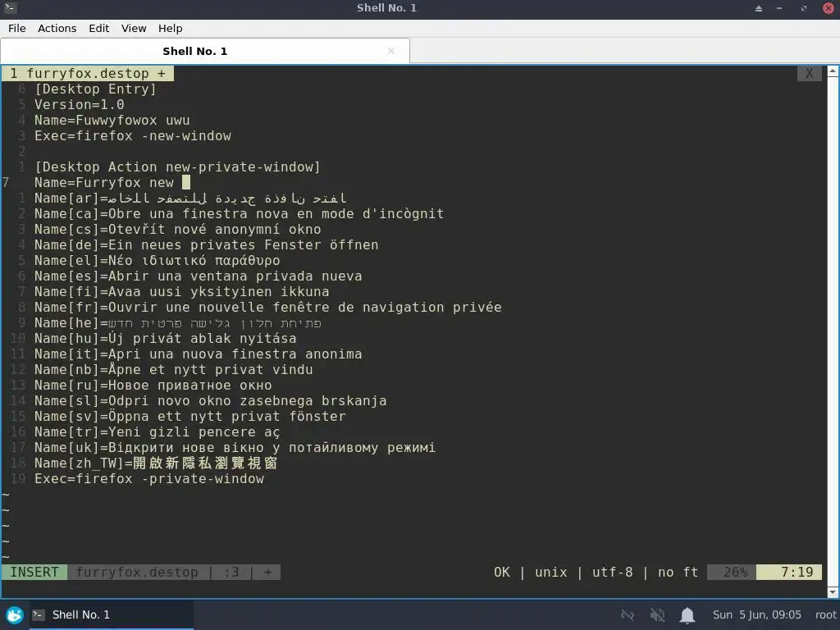This screenshot has height=630, width=840.
Task: Click the Name=Fuwwyfowox uwu line
Action: pyautogui.click(x=112, y=120)
